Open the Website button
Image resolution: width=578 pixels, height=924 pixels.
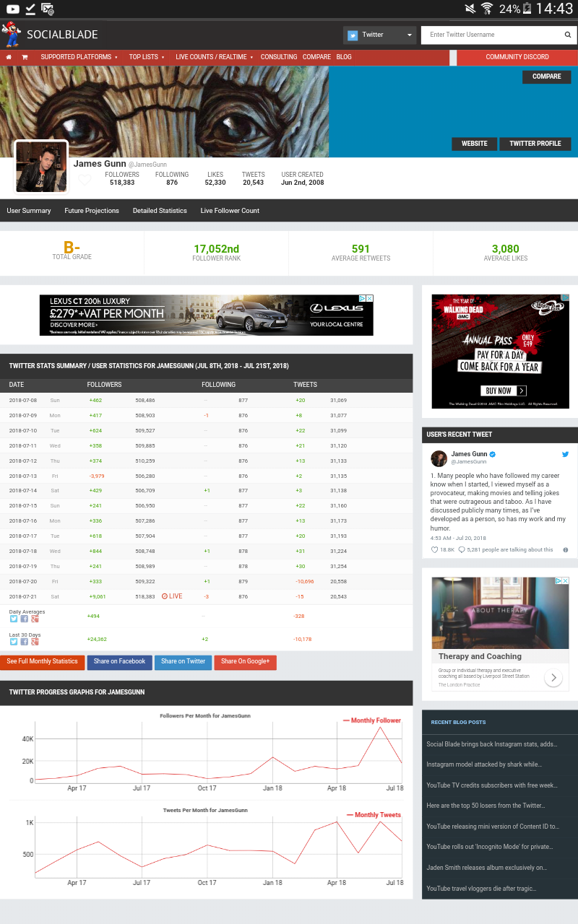pos(475,144)
